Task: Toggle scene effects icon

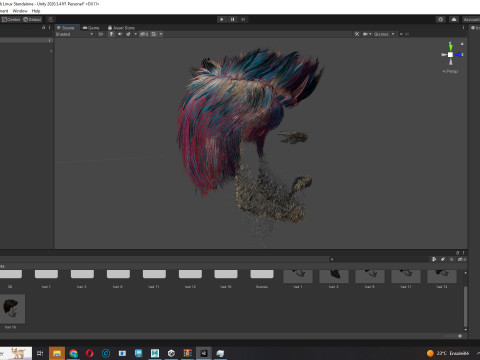Action: [x=128, y=34]
